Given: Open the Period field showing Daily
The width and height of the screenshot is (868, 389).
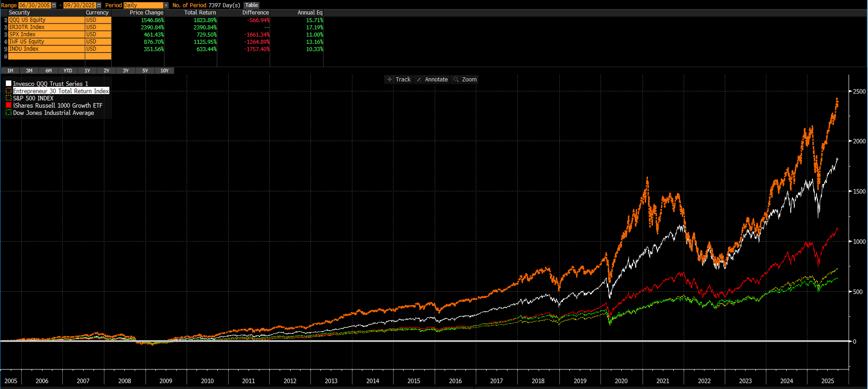Looking at the screenshot, I should coord(143,5).
